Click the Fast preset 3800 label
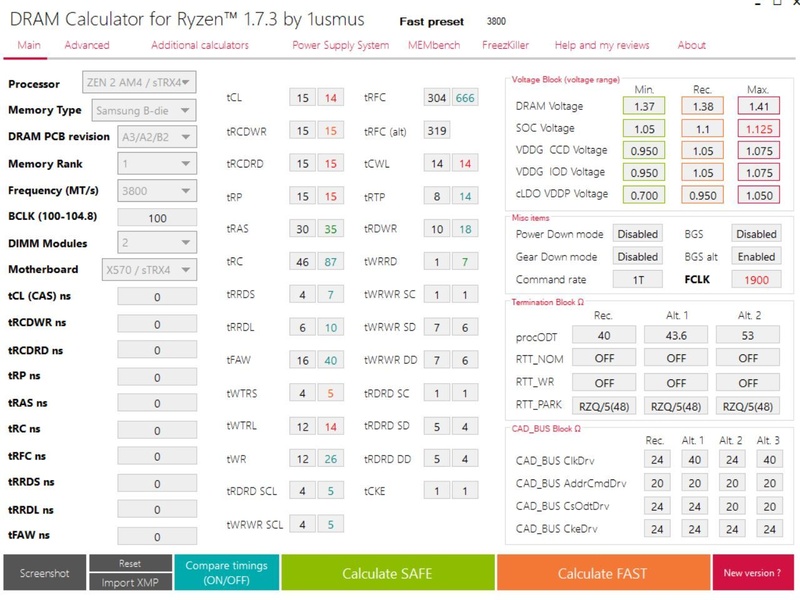 tap(496, 21)
